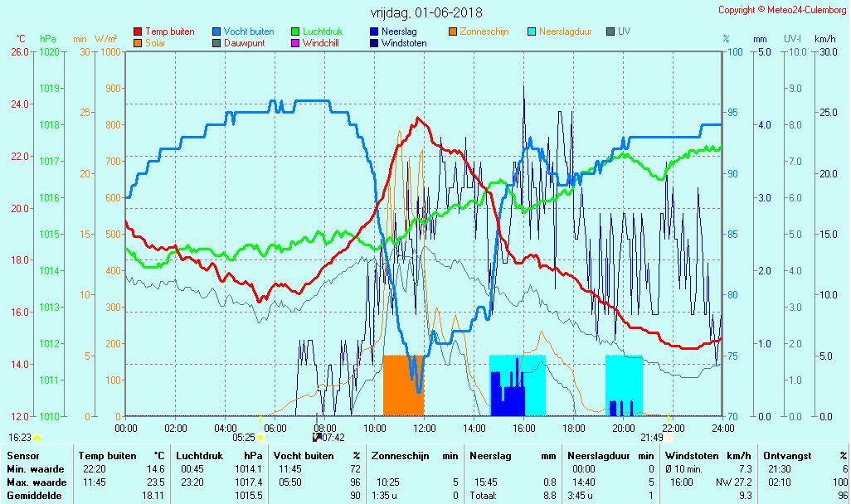Click the green Luchtdruk legend square

[295, 31]
